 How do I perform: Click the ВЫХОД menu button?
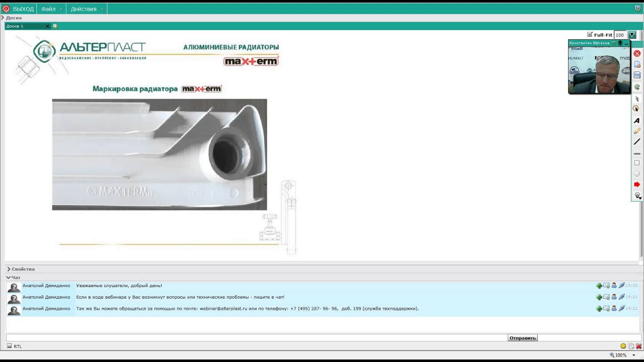(x=19, y=9)
